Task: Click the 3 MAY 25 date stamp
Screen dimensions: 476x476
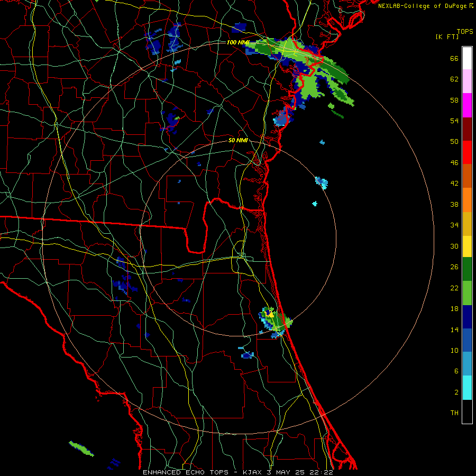Action: tap(286, 472)
